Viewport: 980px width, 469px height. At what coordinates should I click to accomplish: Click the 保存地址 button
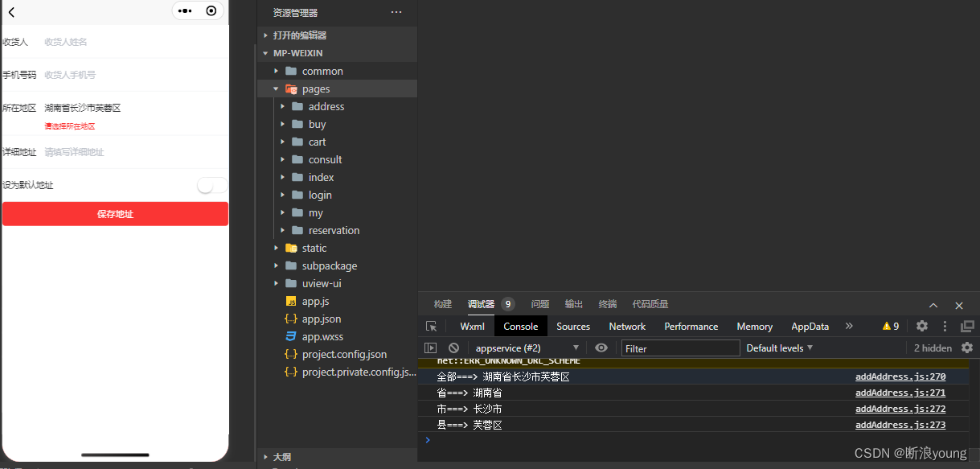click(x=115, y=213)
